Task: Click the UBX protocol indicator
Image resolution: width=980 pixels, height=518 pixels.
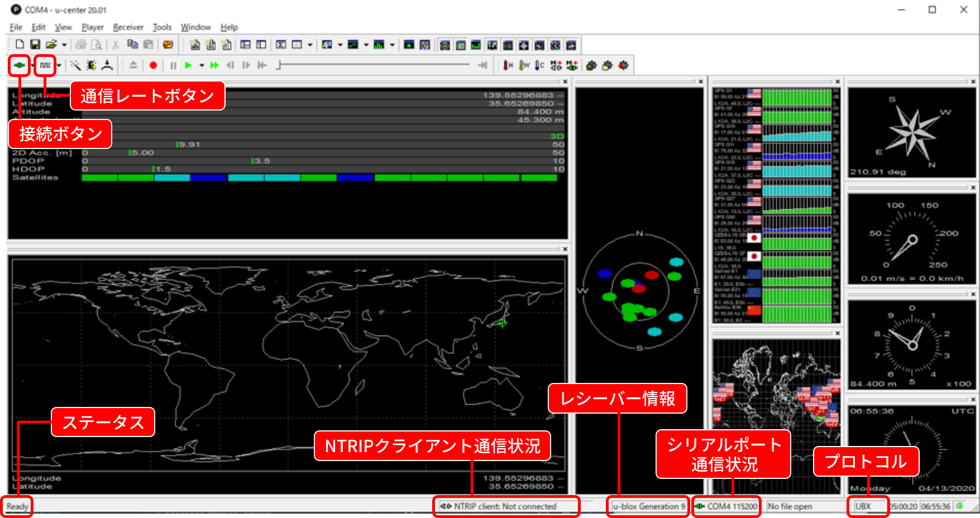Action: (867, 506)
